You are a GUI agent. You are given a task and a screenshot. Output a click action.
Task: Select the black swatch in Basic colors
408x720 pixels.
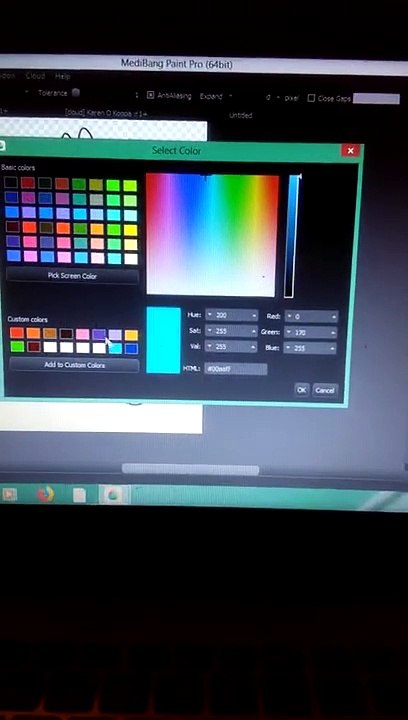point(11,182)
